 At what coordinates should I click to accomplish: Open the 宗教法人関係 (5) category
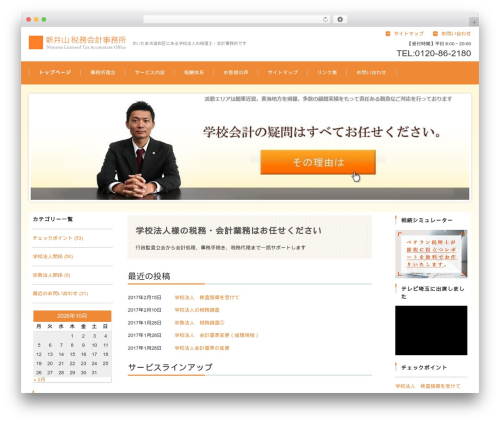coord(51,275)
